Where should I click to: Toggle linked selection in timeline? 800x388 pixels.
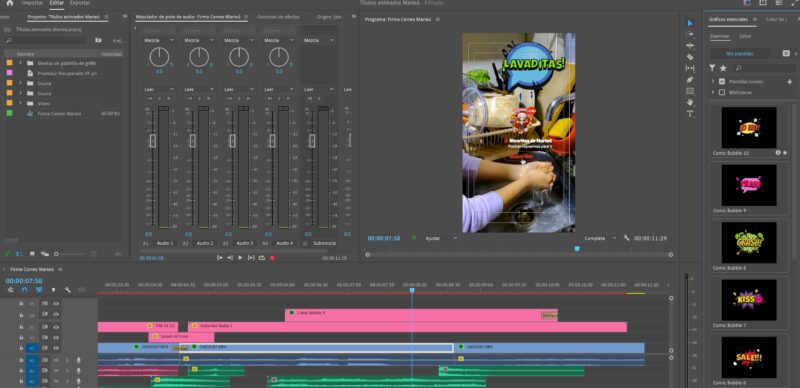click(x=39, y=290)
